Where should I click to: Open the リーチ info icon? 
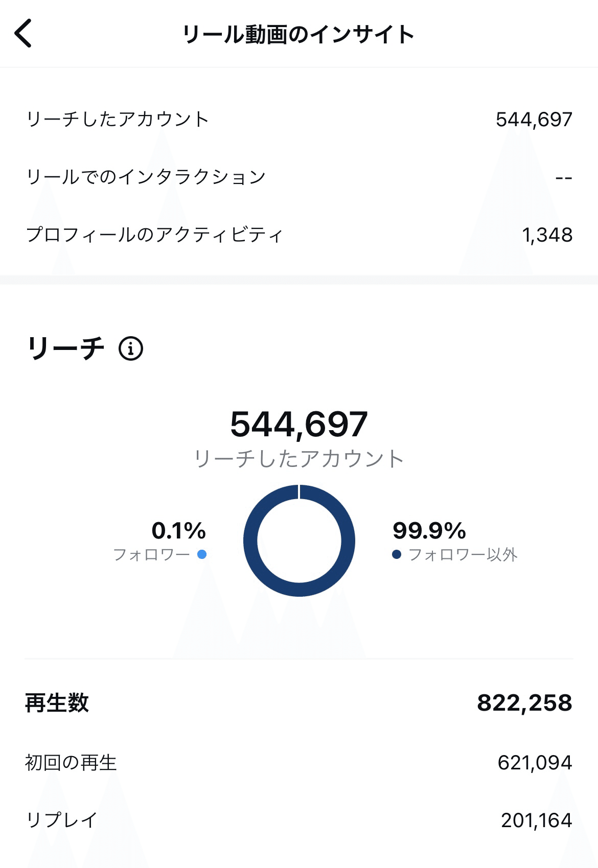point(131,349)
